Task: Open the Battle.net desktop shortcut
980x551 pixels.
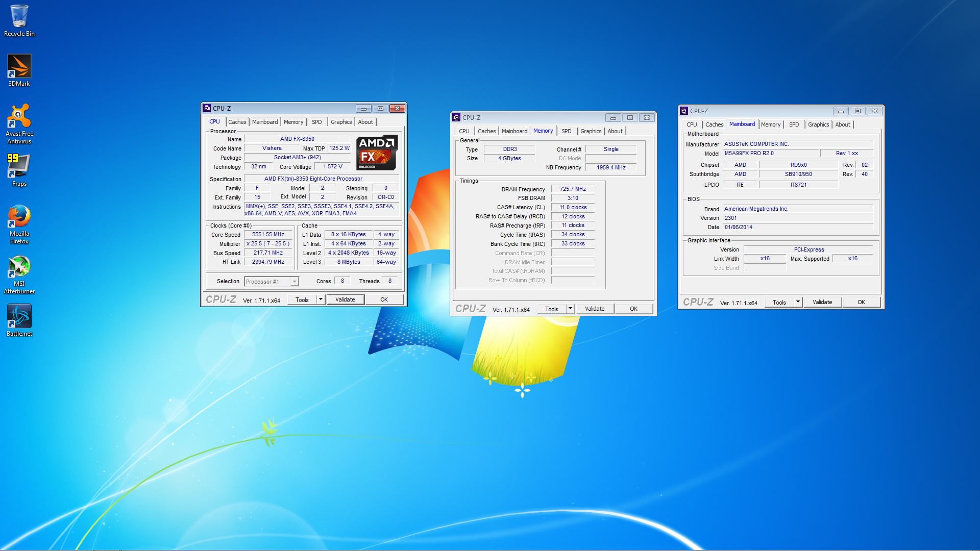Action: tap(19, 320)
